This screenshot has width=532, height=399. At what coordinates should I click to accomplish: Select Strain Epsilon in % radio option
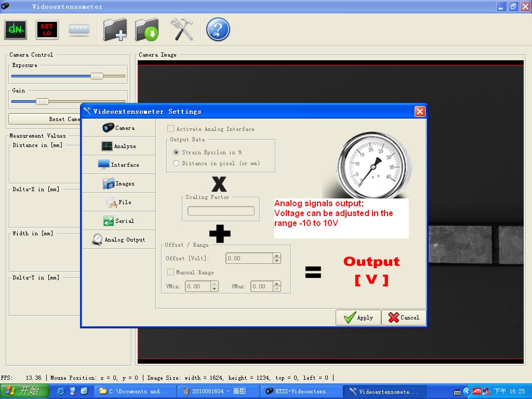[x=176, y=152]
